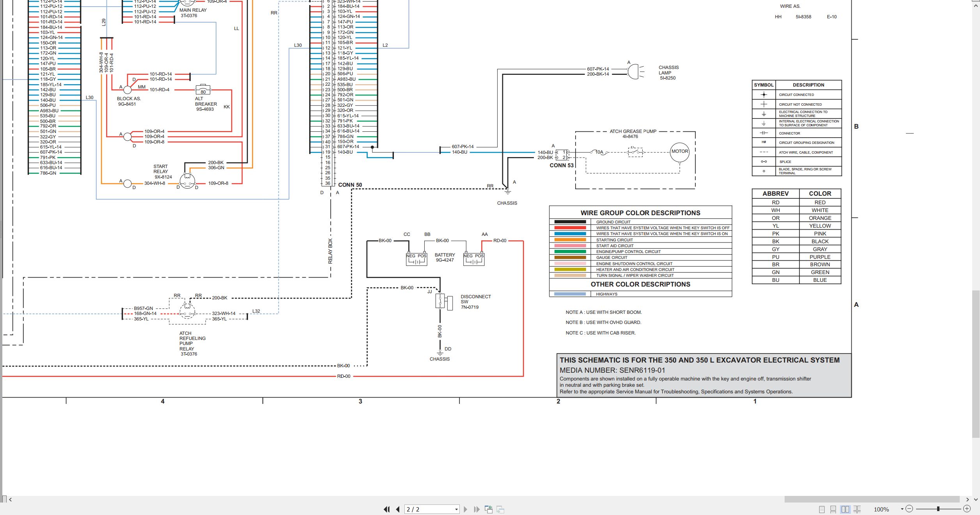980x515 pixels.
Task: Go to the next page
Action: tap(465, 509)
